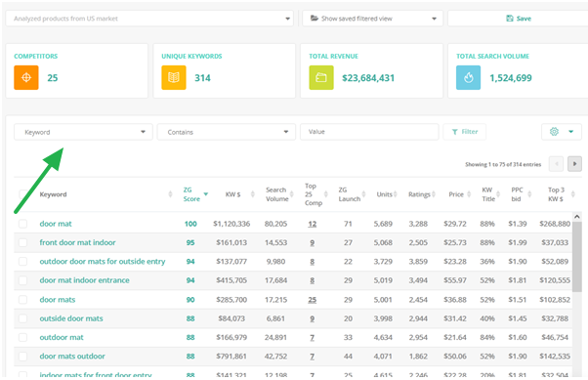Click the ZG Score '100' cell
Screen dimensions: 588x380
[x=190, y=224]
